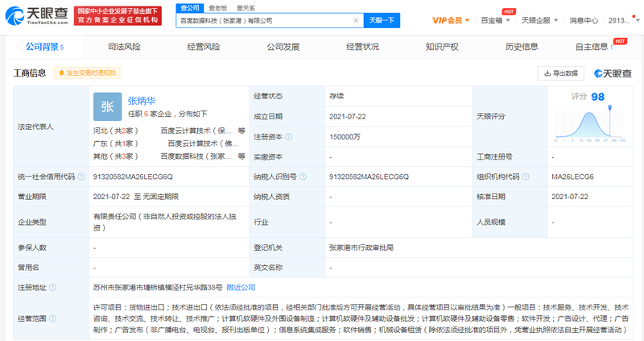Click the 附近公司 link
Image resolution: width=644 pixels, height=341 pixels.
[x=241, y=288]
